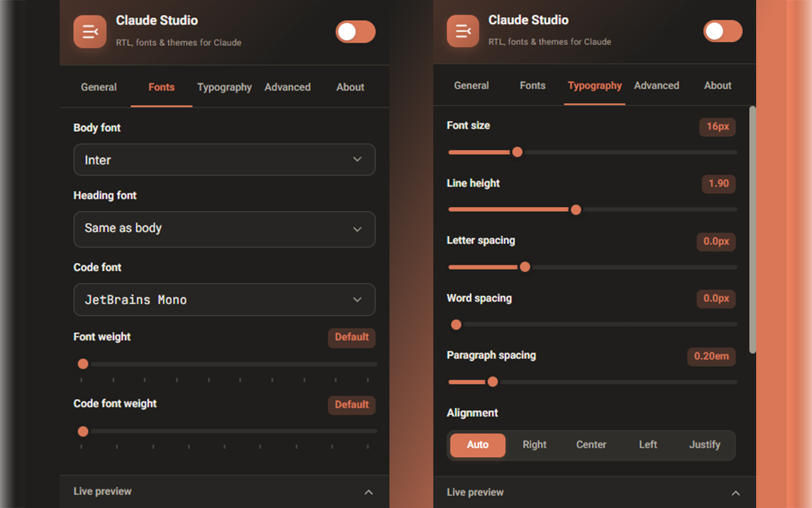Click the "Live preview" label in the Fonts panel
This screenshot has width=812, height=508.
click(103, 491)
